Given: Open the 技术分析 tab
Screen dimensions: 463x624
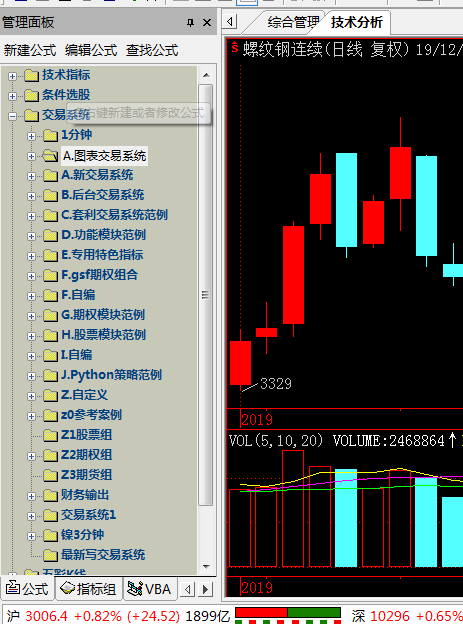Looking at the screenshot, I should (357, 22).
